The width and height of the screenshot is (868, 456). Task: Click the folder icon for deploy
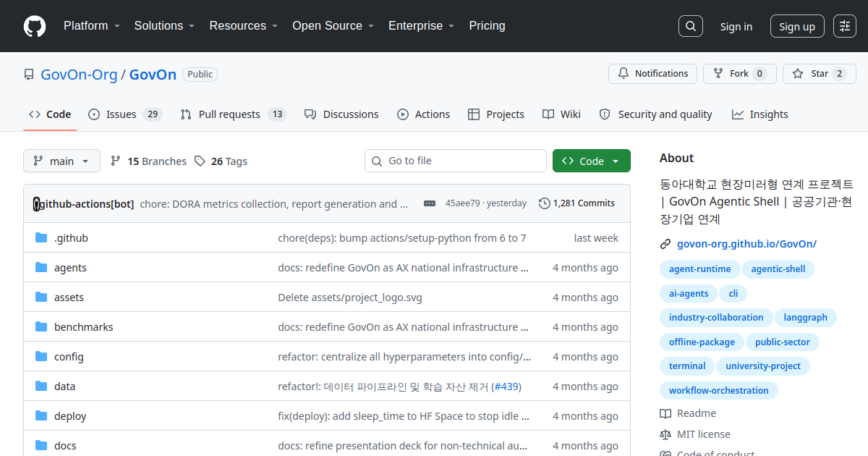coord(41,416)
